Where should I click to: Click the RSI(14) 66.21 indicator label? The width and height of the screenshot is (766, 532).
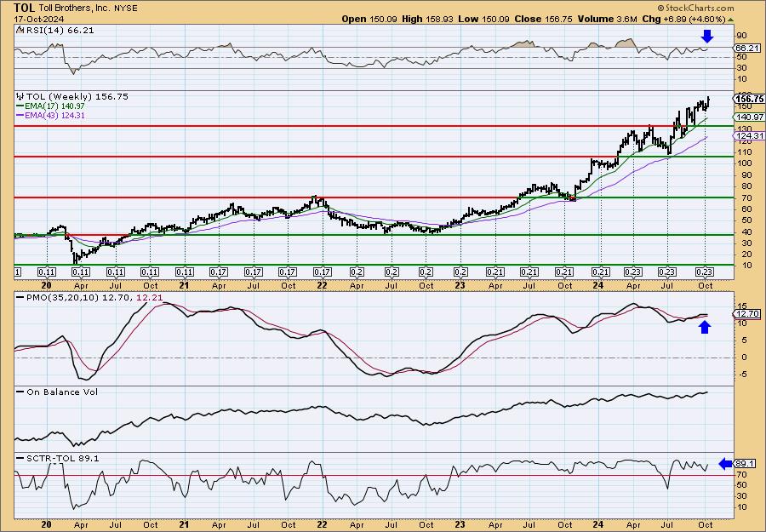[x=59, y=31]
